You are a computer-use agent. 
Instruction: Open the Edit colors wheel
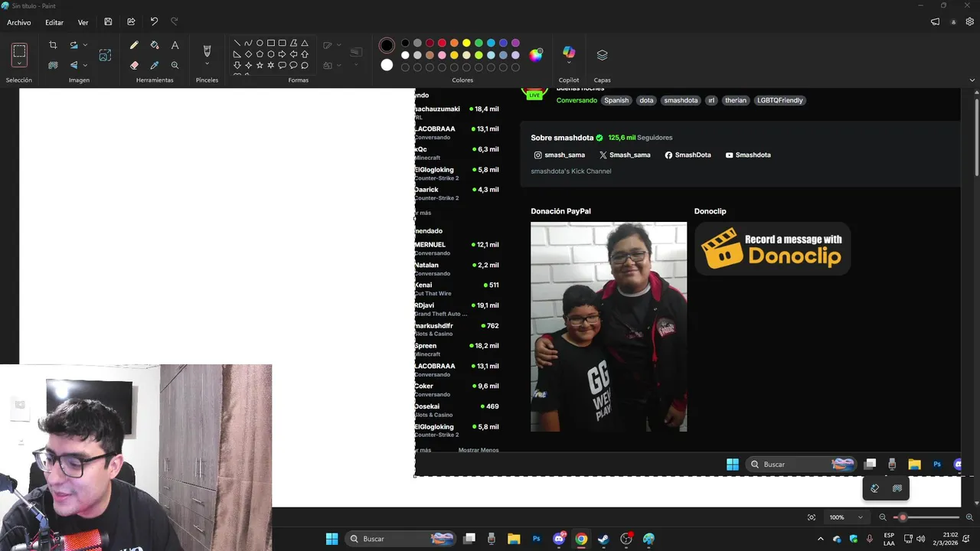[536, 54]
